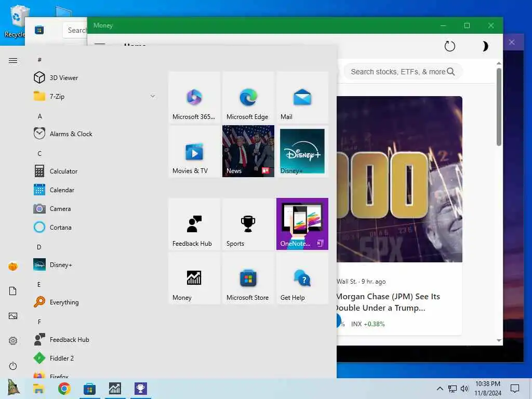532x399 pixels.
Task: Click the Search stocks, ETFs field
Action: click(x=403, y=72)
